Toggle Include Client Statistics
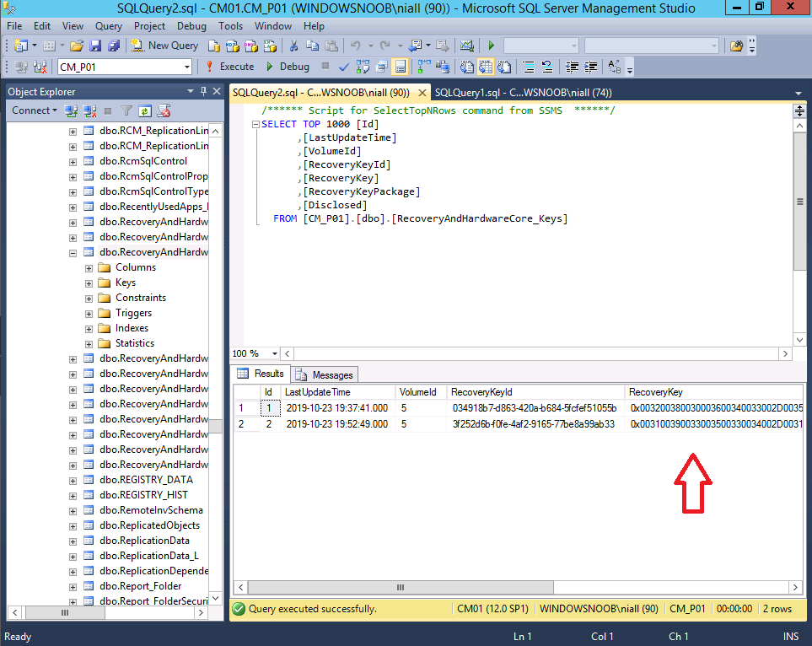812x646 pixels. (443, 67)
